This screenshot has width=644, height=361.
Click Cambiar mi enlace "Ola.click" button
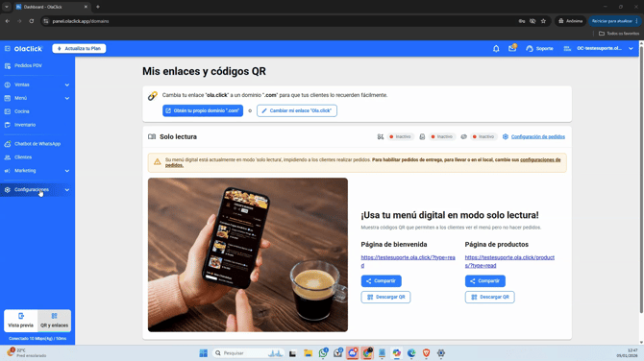[297, 110]
